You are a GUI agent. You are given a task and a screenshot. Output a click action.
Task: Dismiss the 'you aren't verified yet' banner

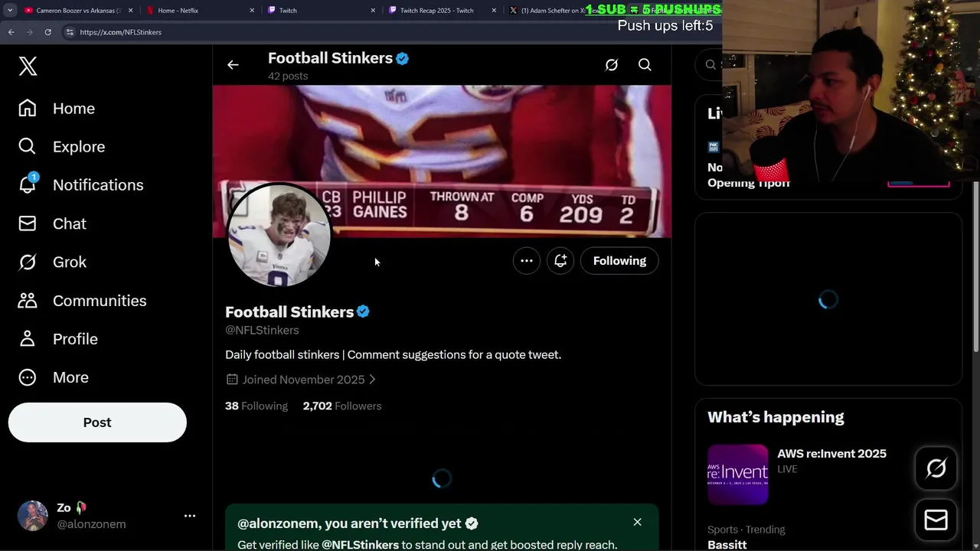pyautogui.click(x=637, y=523)
